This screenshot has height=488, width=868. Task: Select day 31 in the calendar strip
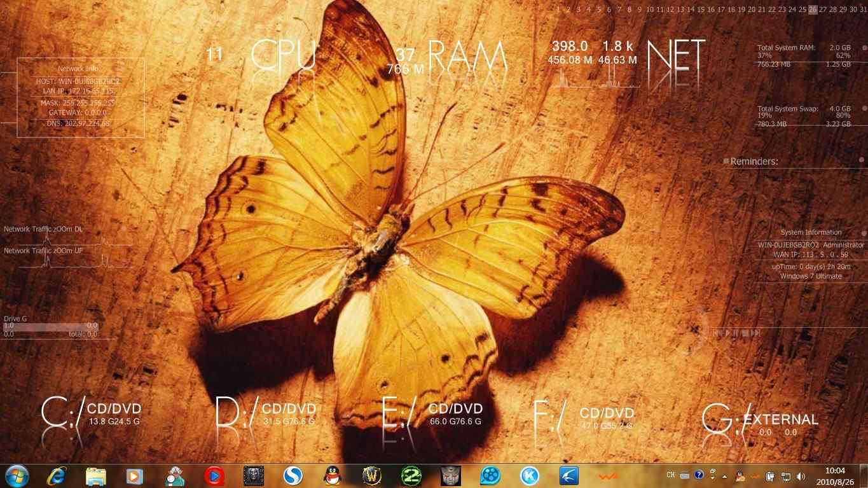tap(863, 9)
